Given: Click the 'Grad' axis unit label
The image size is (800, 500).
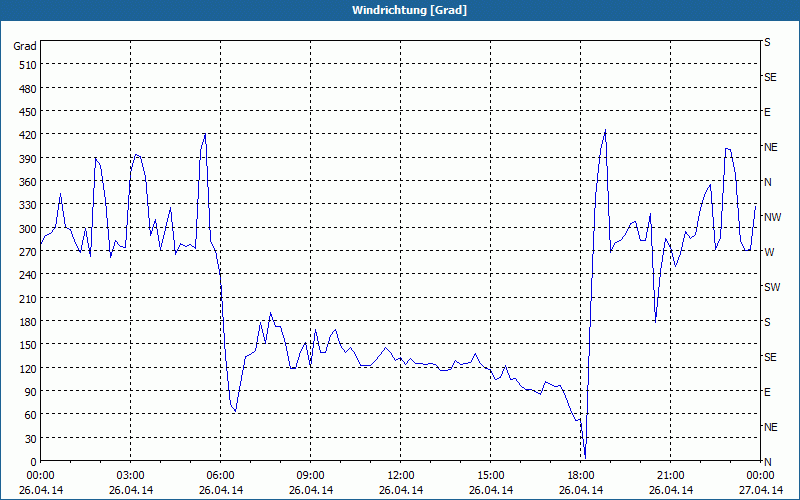Looking at the screenshot, I should tap(25, 46).
